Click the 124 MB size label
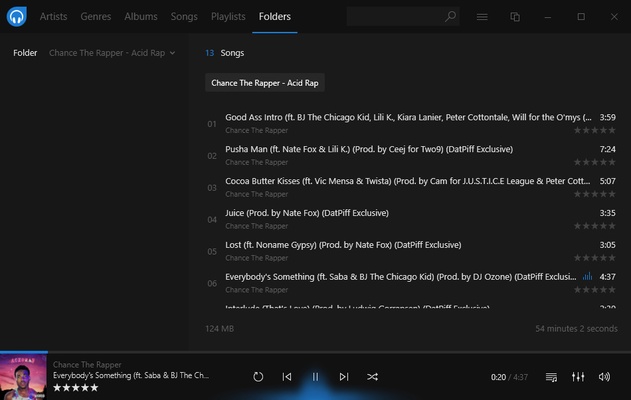This screenshot has width=631, height=400. 219,329
